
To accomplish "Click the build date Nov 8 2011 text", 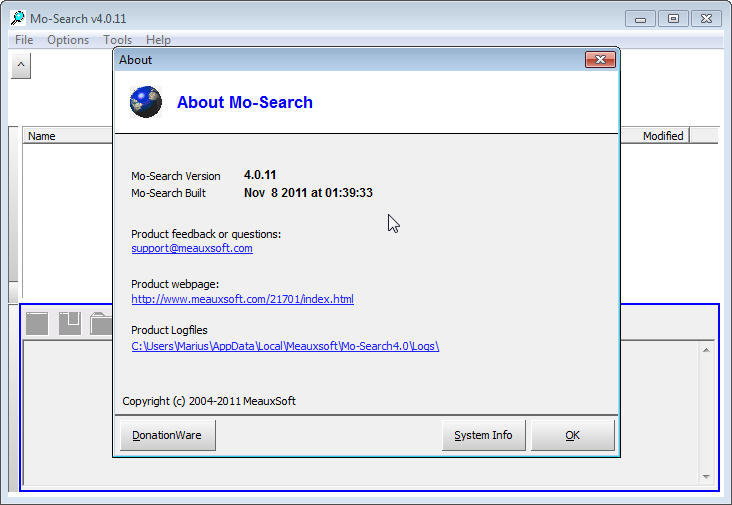I will coord(308,193).
